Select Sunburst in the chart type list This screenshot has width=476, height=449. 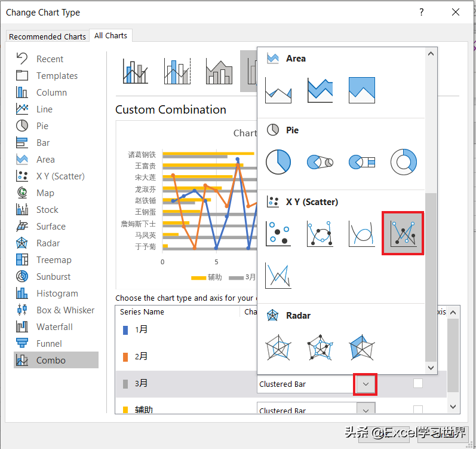pyautogui.click(x=56, y=277)
